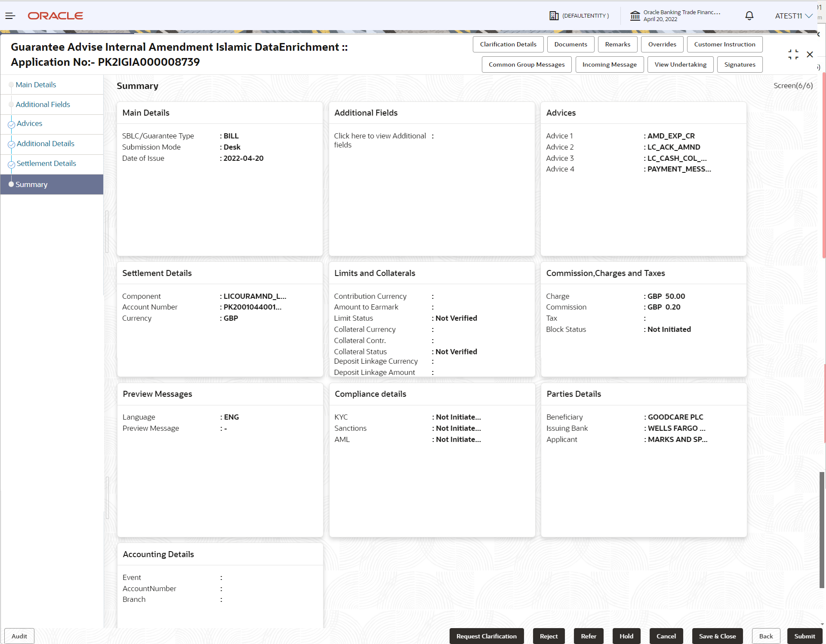Open Signatures
The width and height of the screenshot is (826, 644).
click(x=740, y=64)
